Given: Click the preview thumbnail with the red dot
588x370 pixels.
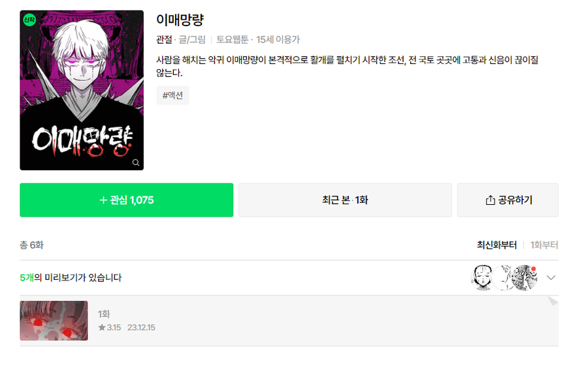Looking at the screenshot, I should coord(525,277).
